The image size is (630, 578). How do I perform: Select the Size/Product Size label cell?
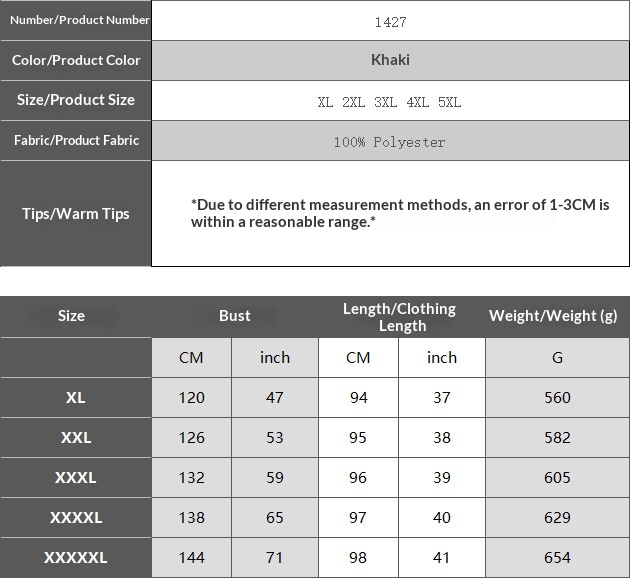pos(76,100)
